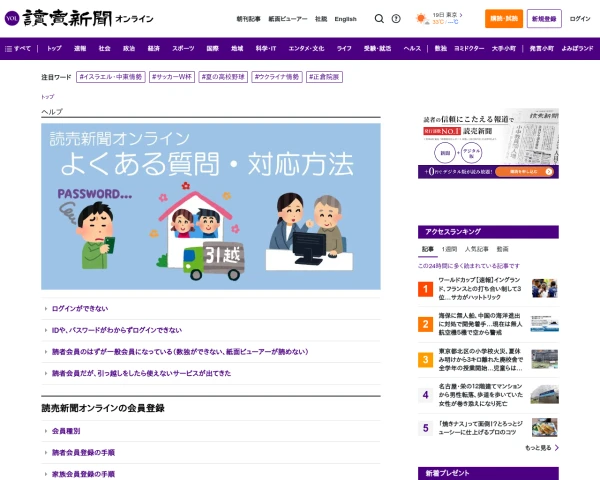Open ヘルス nav section
This screenshot has width=600, height=480.
coord(412,48)
